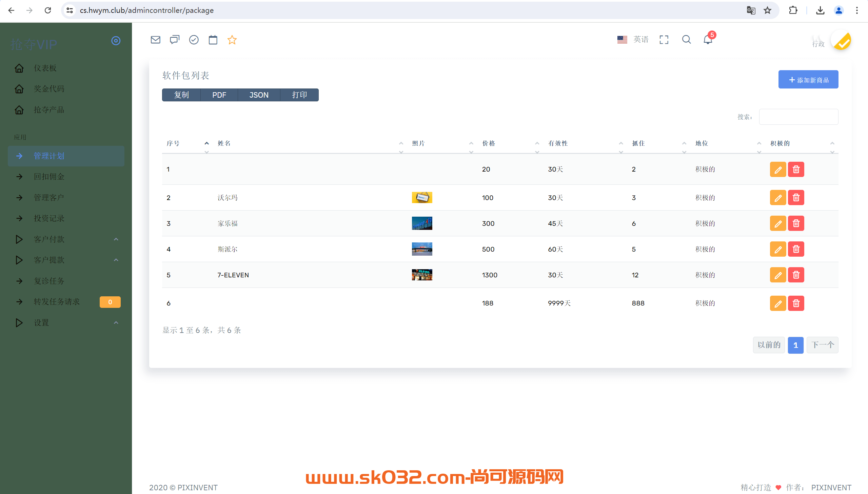Sort table by 抓住 column

coord(659,143)
